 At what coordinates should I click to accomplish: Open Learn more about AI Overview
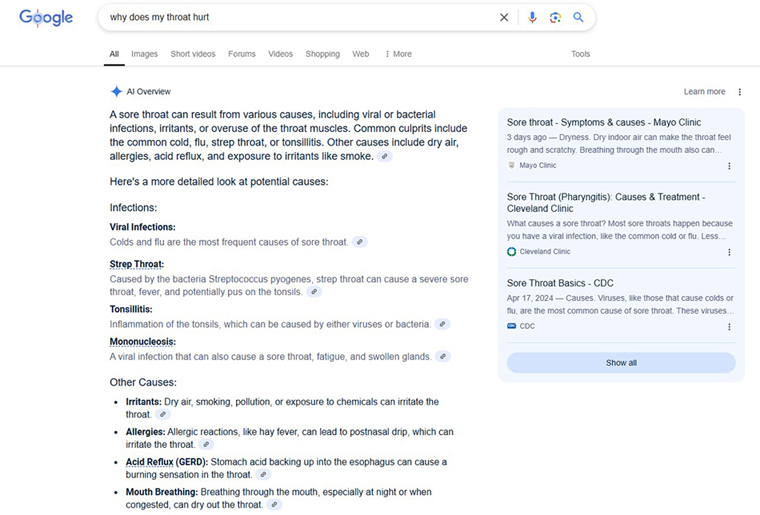[x=704, y=92]
